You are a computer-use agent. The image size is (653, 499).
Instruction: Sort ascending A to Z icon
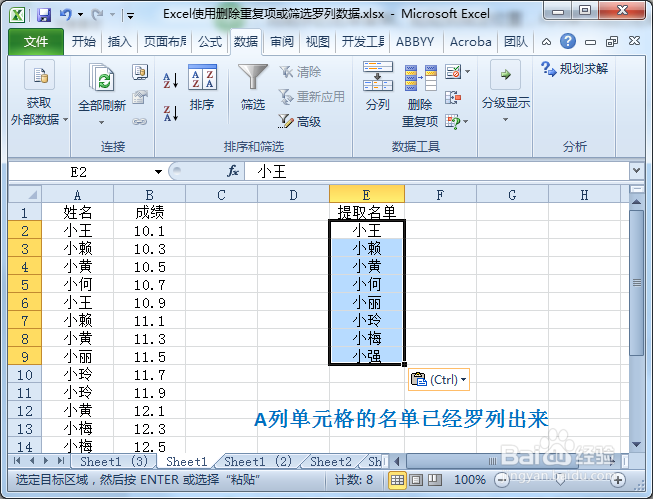coord(171,80)
